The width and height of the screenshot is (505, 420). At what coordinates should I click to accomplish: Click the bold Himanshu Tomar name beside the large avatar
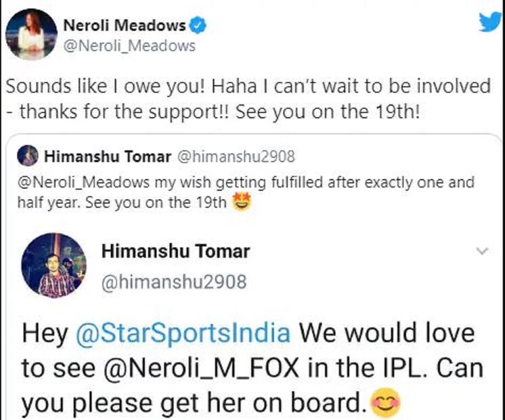[175, 251]
